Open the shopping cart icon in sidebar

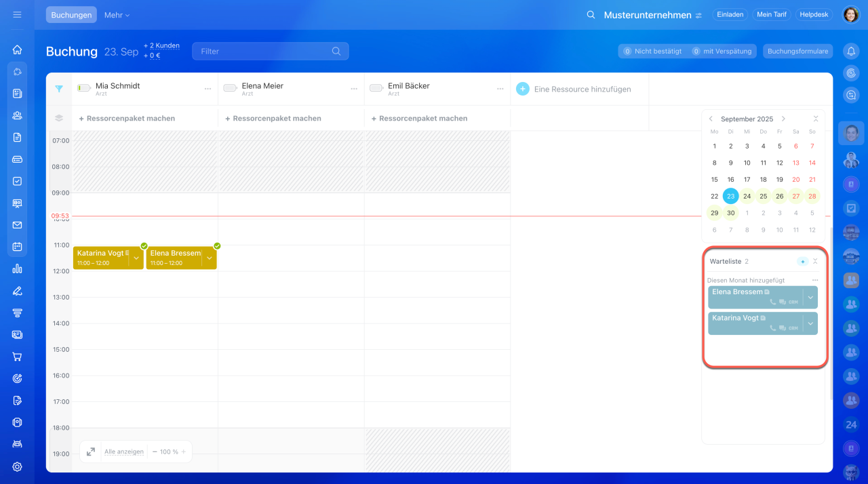pos(17,357)
